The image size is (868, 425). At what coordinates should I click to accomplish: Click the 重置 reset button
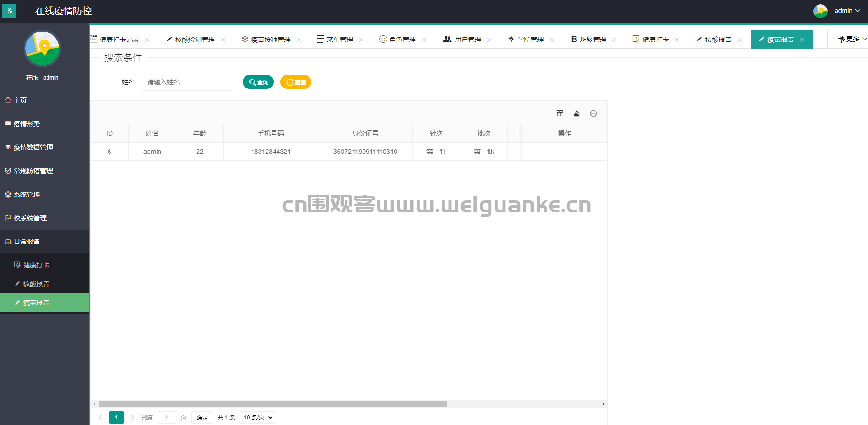[296, 82]
